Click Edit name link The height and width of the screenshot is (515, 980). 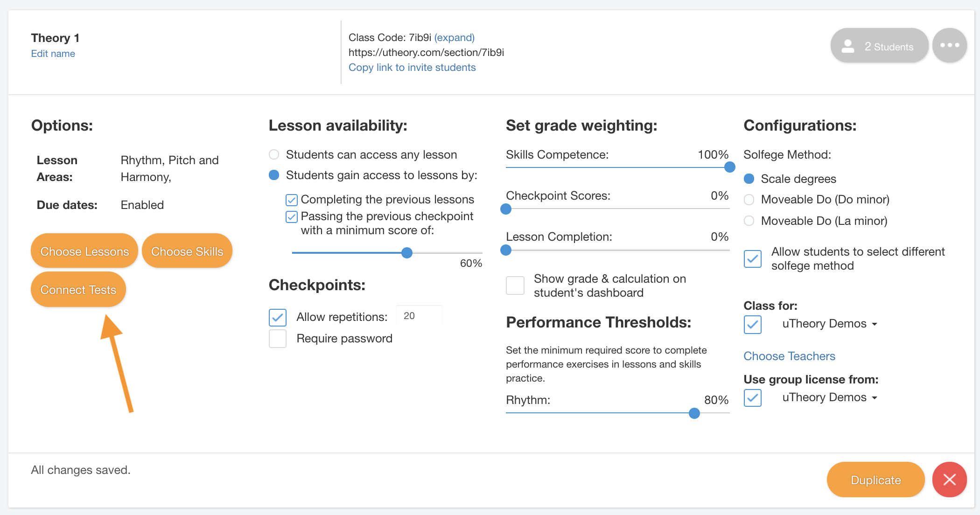point(54,53)
